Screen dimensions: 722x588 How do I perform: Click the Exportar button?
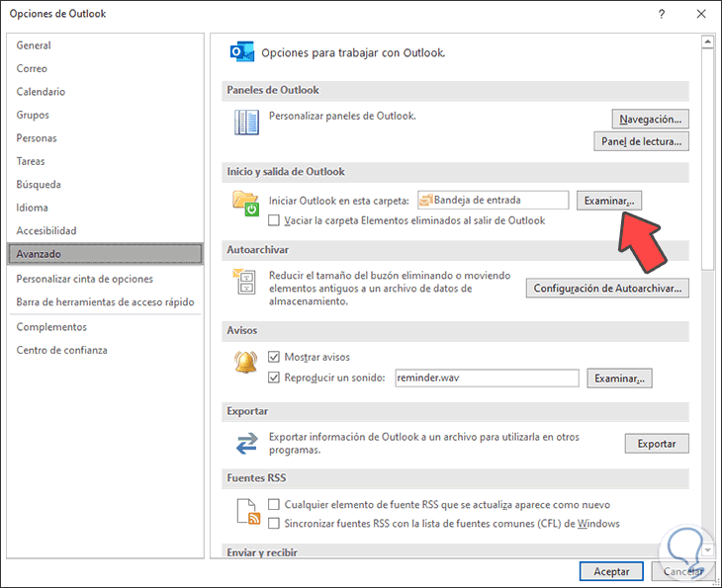click(657, 444)
